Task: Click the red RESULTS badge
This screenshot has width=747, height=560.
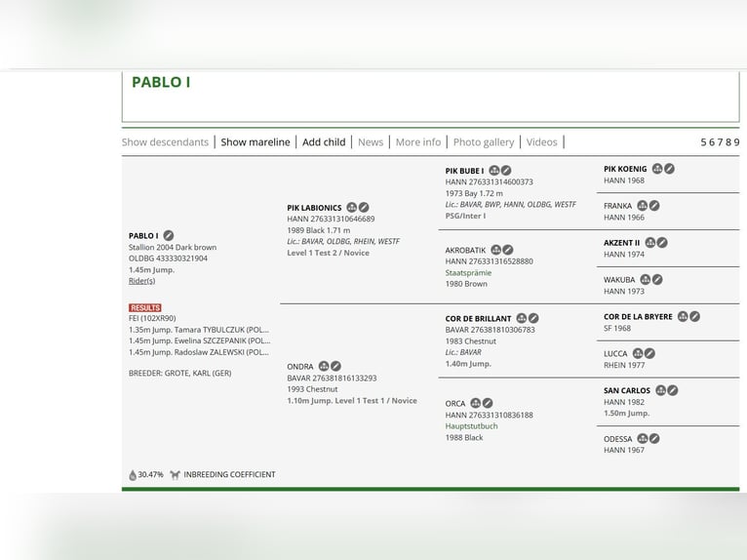Action: click(144, 307)
